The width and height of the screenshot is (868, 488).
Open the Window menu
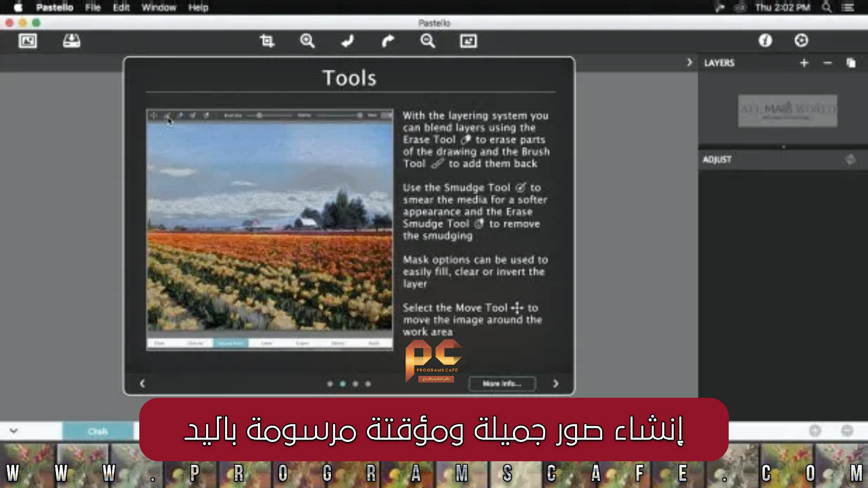click(158, 8)
